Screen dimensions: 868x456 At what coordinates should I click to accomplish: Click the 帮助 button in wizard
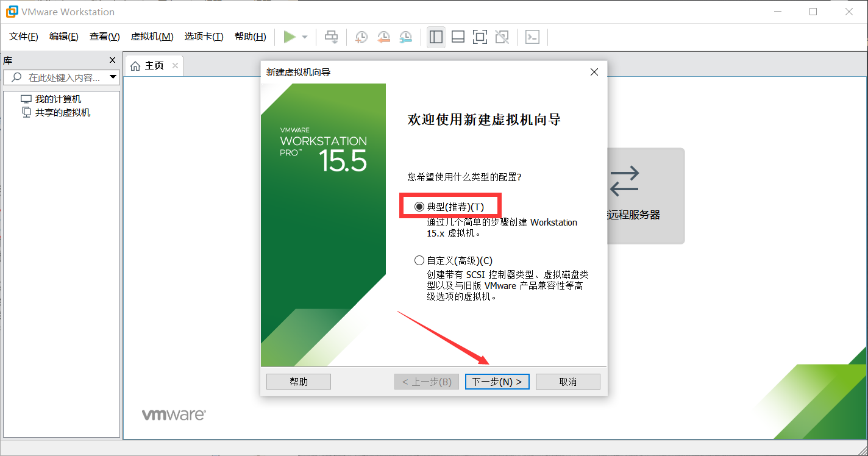coord(299,382)
